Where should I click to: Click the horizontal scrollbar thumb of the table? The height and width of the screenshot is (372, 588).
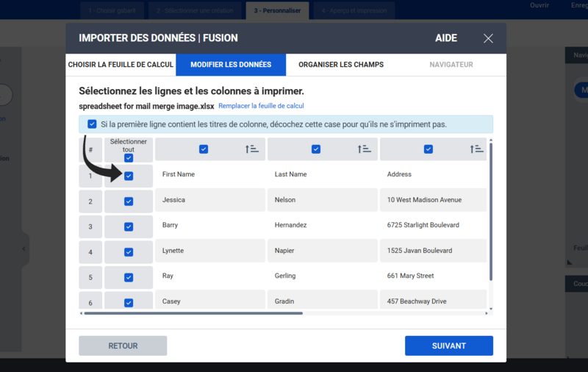pyautogui.click(x=193, y=313)
